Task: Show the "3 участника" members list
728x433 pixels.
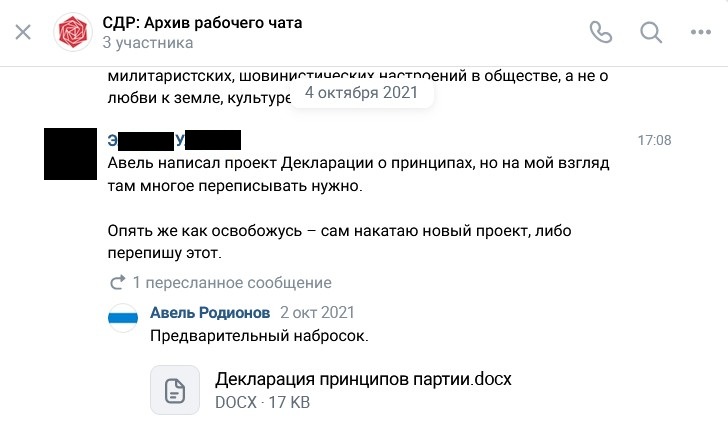Action: point(147,43)
